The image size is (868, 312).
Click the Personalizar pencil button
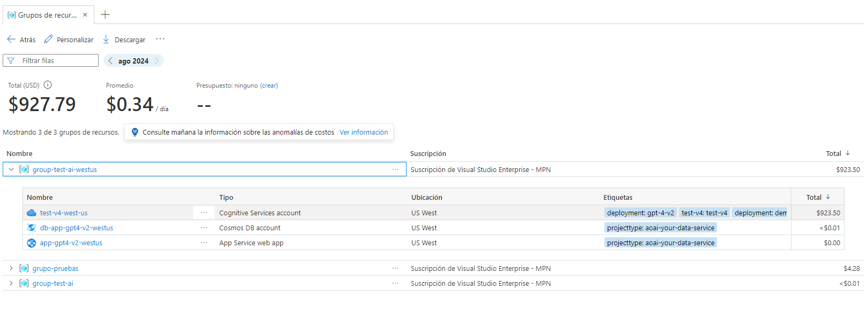coord(69,40)
